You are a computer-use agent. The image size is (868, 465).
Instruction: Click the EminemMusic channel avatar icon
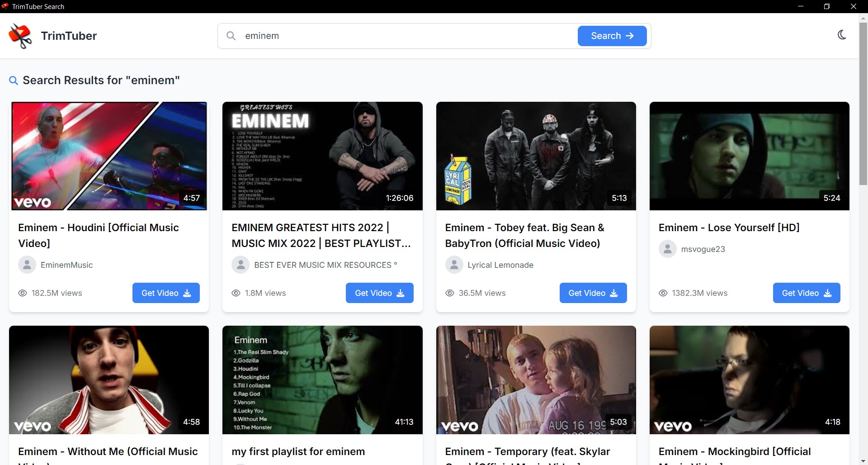pos(27,265)
